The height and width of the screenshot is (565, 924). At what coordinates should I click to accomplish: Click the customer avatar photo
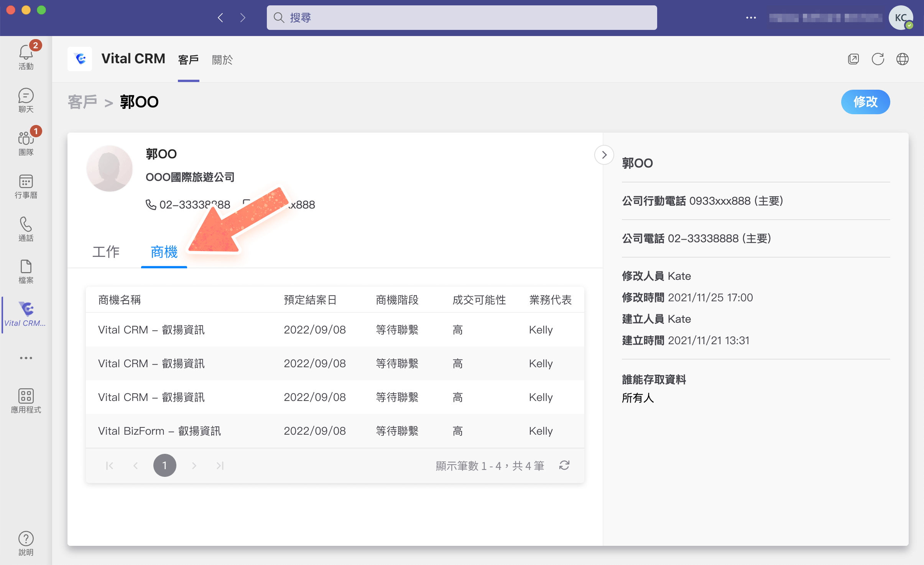(110, 168)
